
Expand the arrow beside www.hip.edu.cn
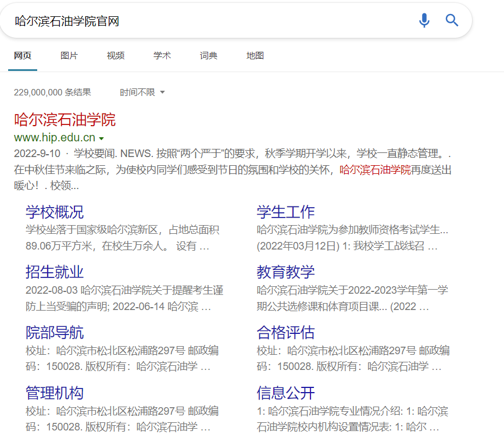click(102, 138)
